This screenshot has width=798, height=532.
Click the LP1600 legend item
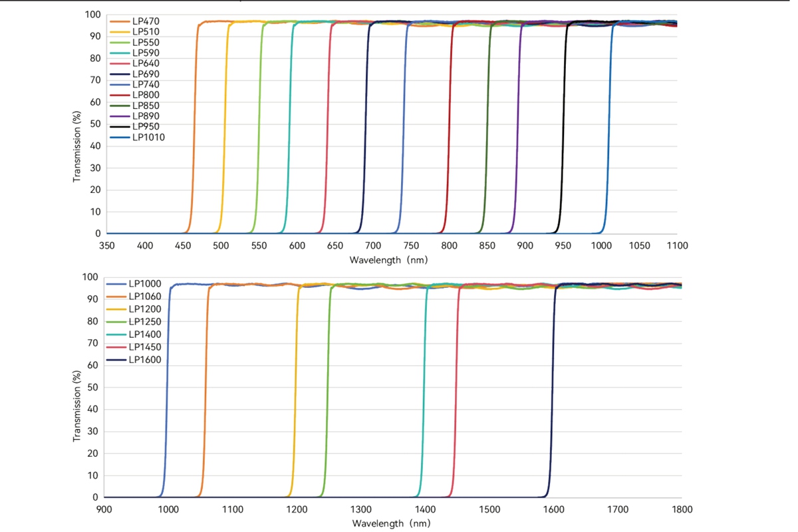click(134, 360)
